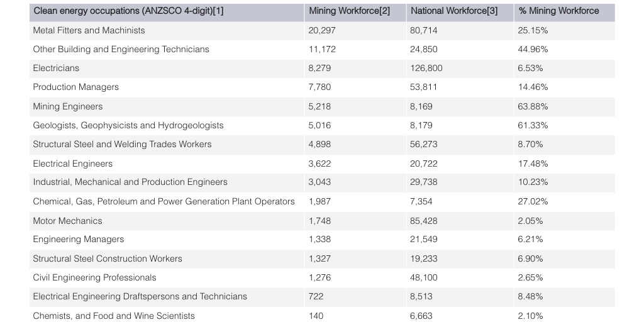Click the percentage value 6.21%
644x322 pixels.
pyautogui.click(x=530, y=239)
